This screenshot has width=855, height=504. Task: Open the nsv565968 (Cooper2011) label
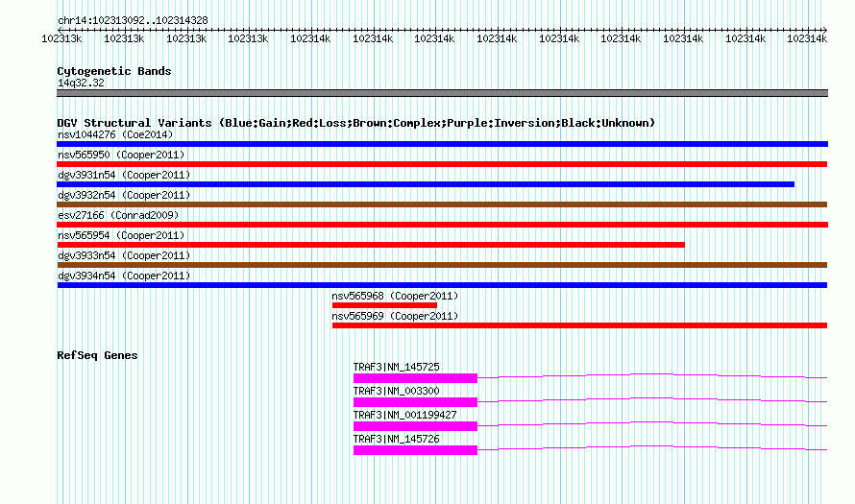tap(396, 296)
